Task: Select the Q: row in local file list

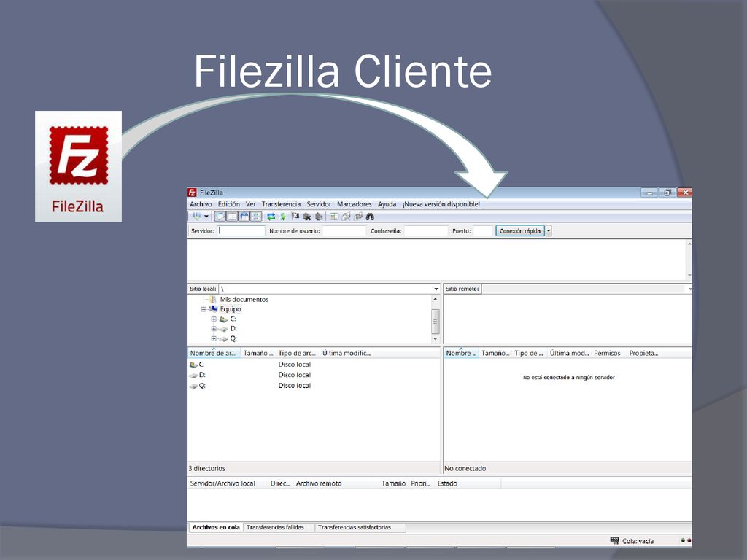Action: pyautogui.click(x=314, y=386)
